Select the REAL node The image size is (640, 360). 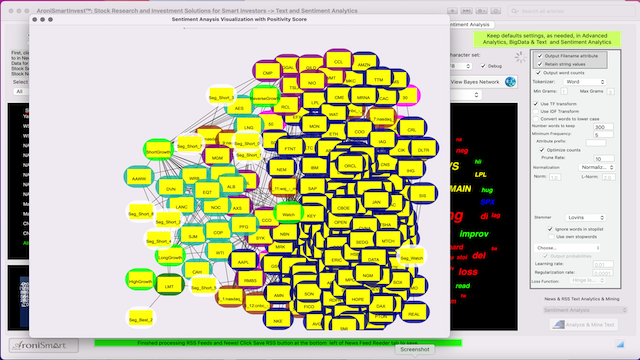click(x=413, y=313)
